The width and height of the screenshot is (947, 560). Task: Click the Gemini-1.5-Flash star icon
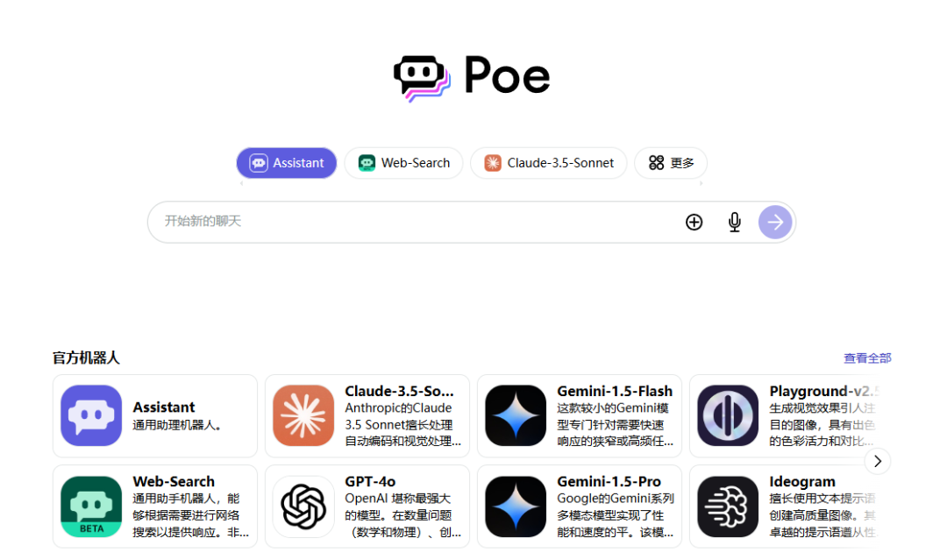515,415
